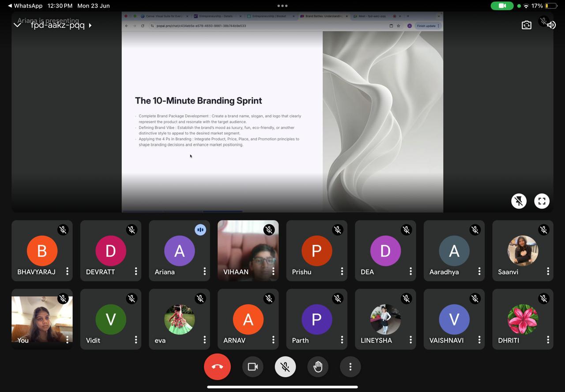Tap the red end call button

[x=217, y=366]
